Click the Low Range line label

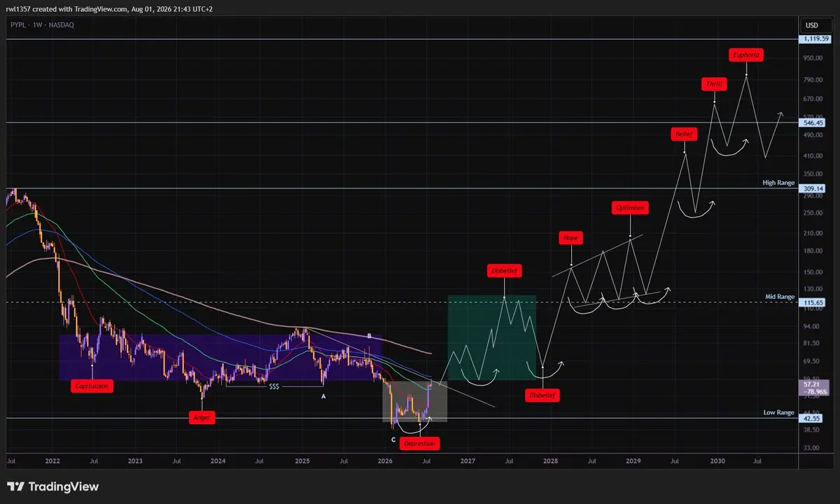click(x=779, y=413)
